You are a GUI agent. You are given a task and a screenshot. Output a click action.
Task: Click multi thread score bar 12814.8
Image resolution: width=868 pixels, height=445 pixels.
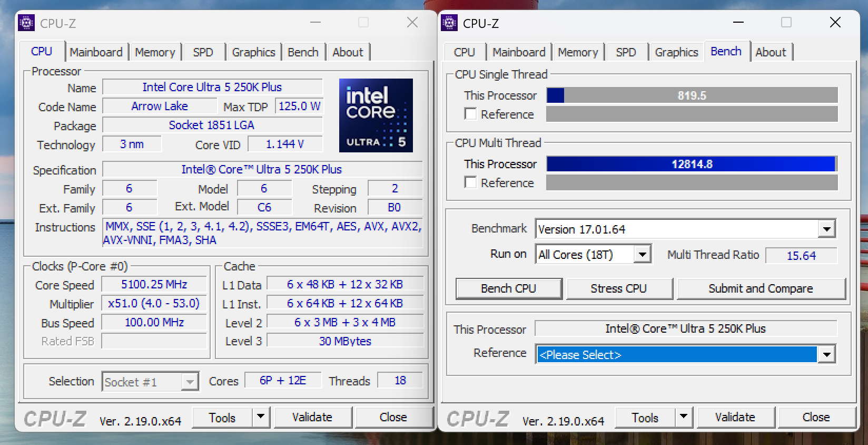click(x=692, y=164)
